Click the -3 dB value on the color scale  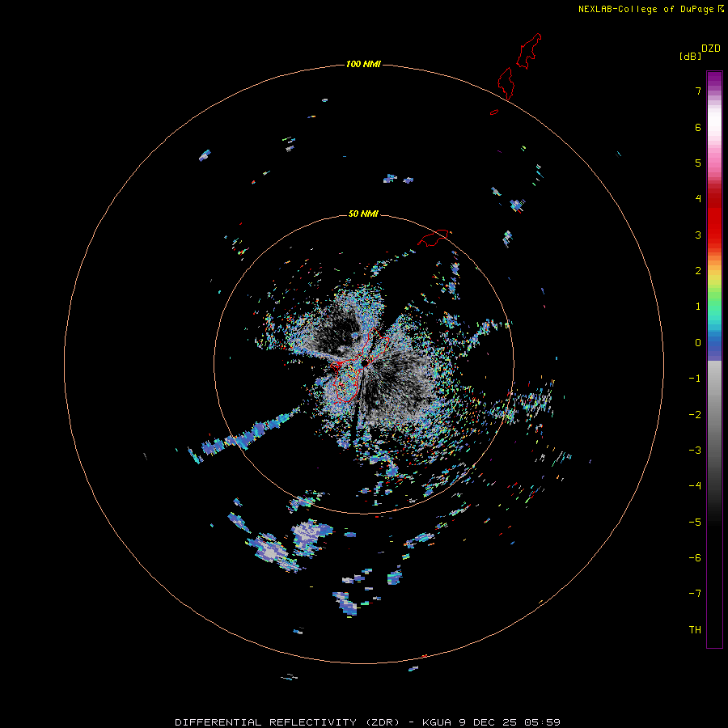[695, 450]
